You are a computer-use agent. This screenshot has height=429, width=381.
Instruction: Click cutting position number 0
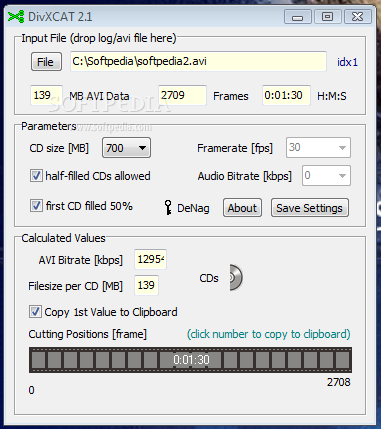pos(31,390)
